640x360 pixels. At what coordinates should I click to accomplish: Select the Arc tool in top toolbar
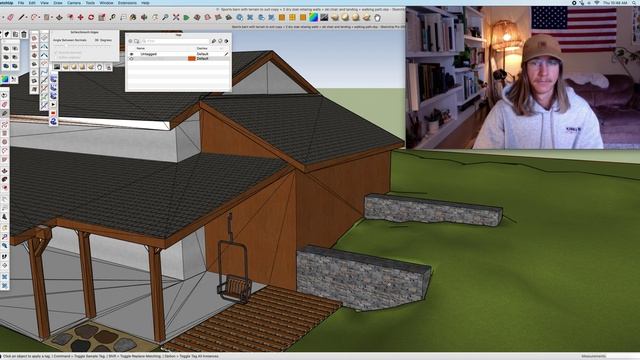(34, 17)
